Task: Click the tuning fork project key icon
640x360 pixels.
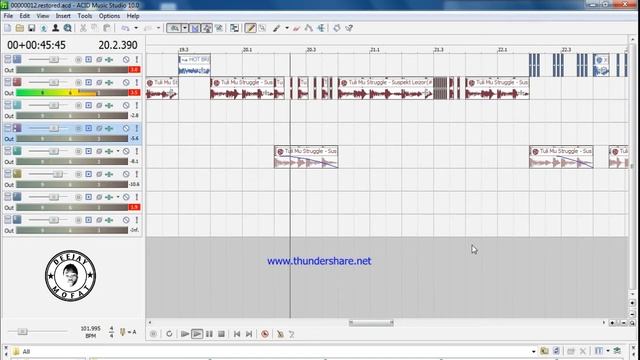Action: (x=122, y=332)
